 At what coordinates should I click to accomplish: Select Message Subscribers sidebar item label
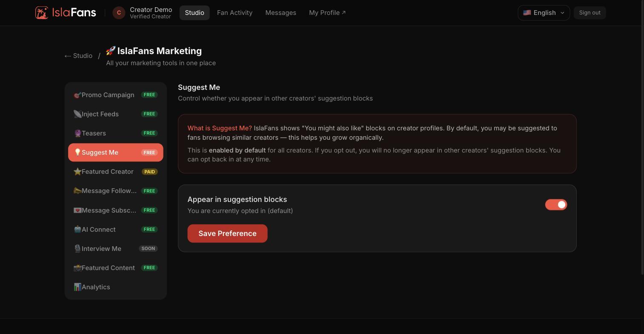(109, 210)
